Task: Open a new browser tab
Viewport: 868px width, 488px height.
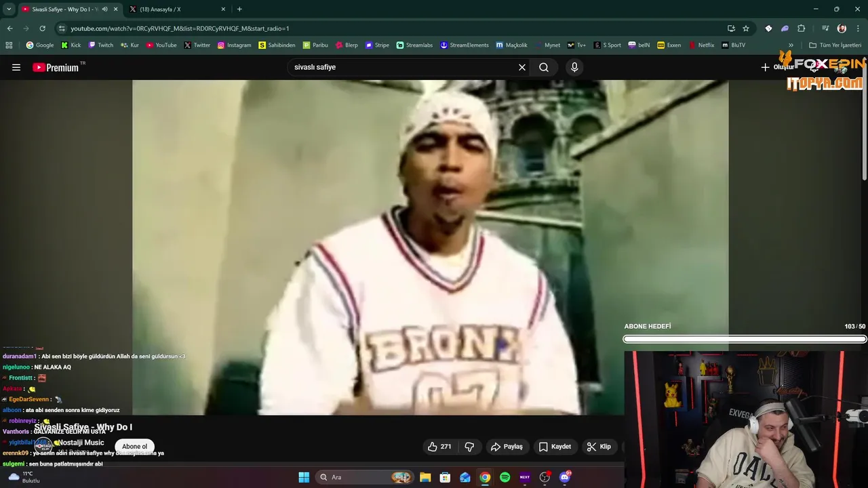Action: pos(239,9)
